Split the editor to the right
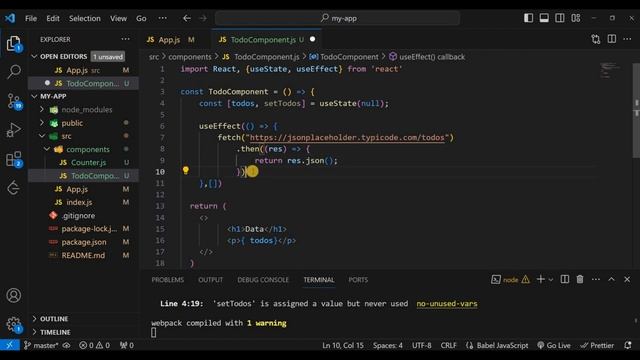The image size is (640, 360). click(x=611, y=39)
